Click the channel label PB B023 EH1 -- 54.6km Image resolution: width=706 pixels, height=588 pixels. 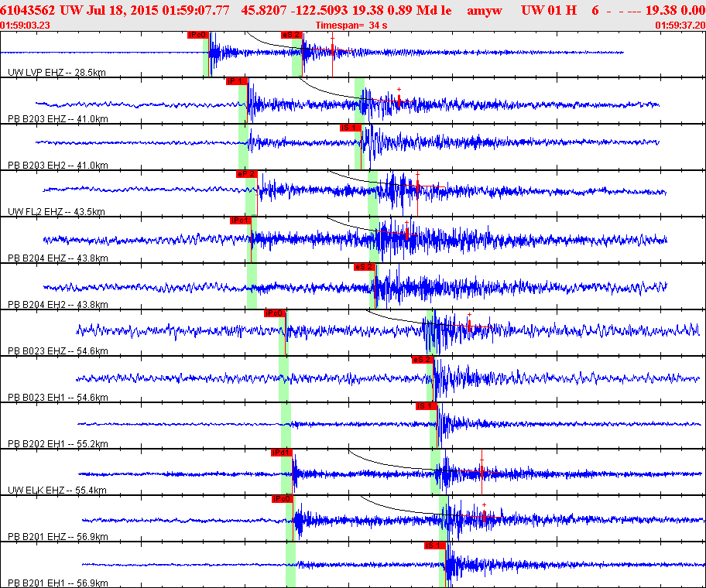click(57, 397)
